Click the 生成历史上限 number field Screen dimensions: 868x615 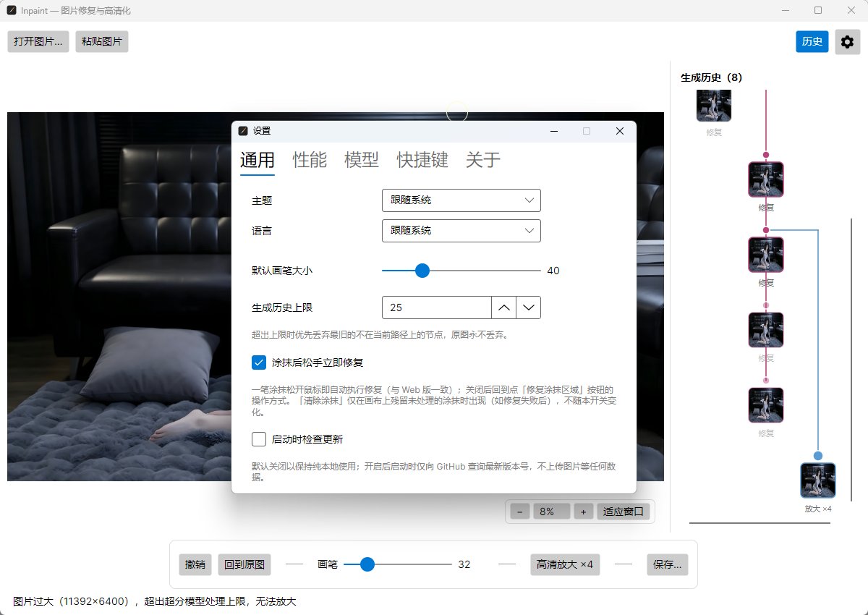(x=437, y=307)
